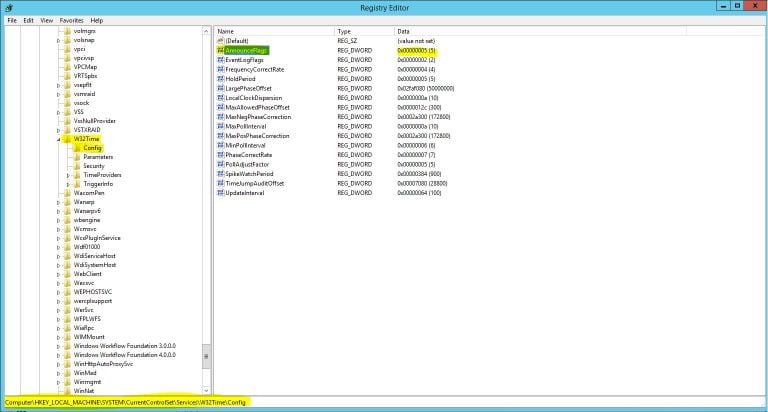Open the View menu
The height and width of the screenshot is (412, 768).
pos(47,21)
